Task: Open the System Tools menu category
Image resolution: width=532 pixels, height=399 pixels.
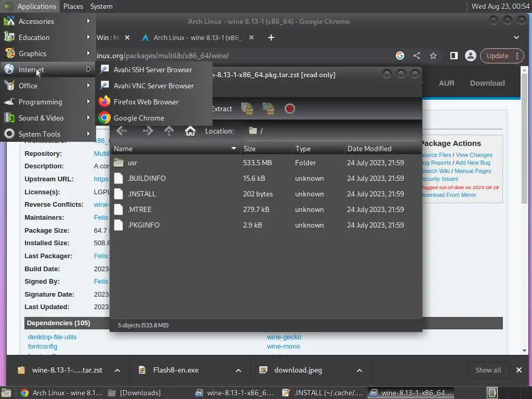Action: coord(48,134)
